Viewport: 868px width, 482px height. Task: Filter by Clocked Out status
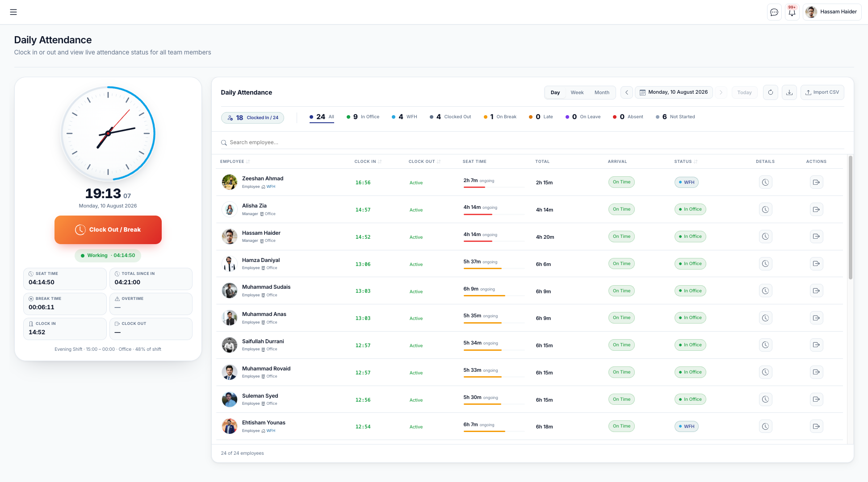pos(450,117)
